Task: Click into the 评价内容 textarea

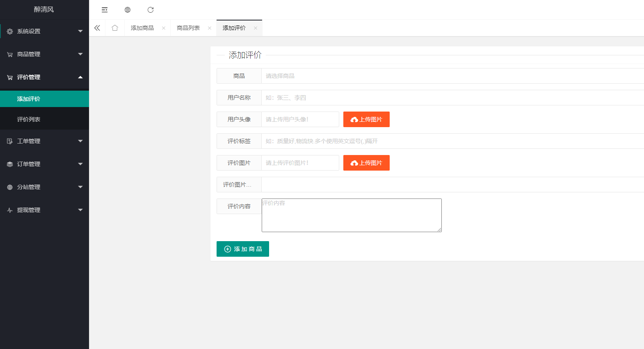Action: pyautogui.click(x=352, y=215)
